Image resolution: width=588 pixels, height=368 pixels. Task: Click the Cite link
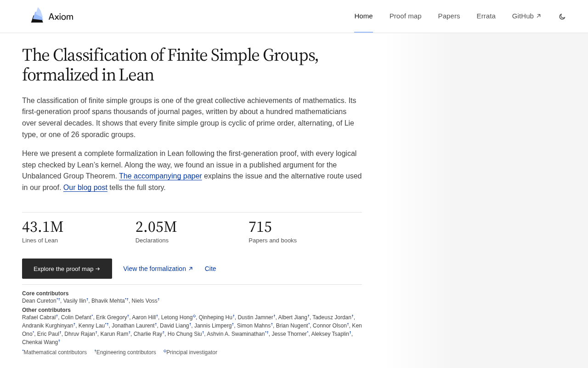click(210, 269)
